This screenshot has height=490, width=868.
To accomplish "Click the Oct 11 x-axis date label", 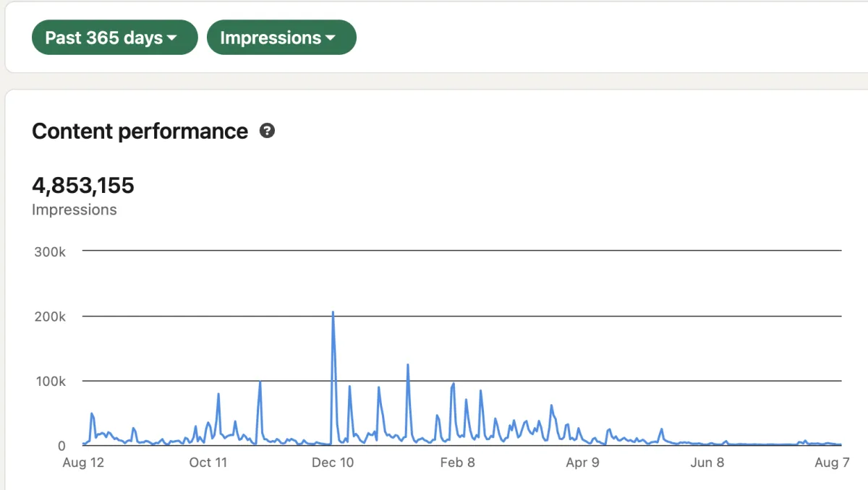I will (208, 463).
